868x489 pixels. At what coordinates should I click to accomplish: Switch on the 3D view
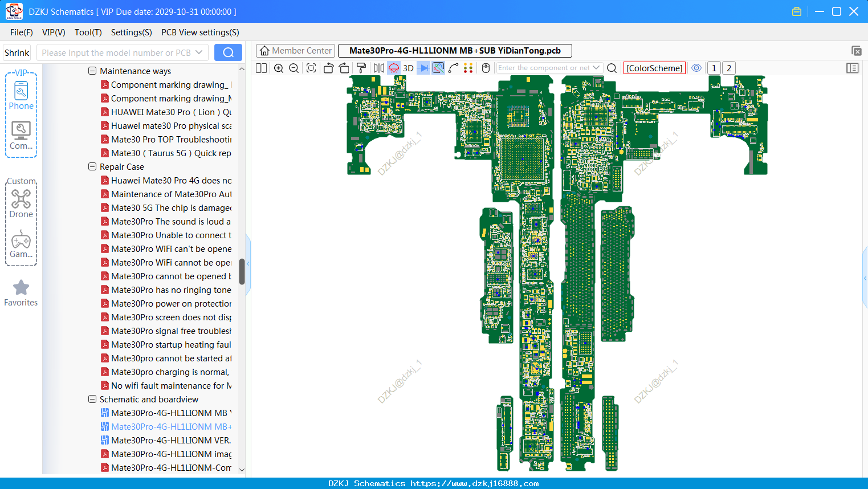click(x=408, y=68)
